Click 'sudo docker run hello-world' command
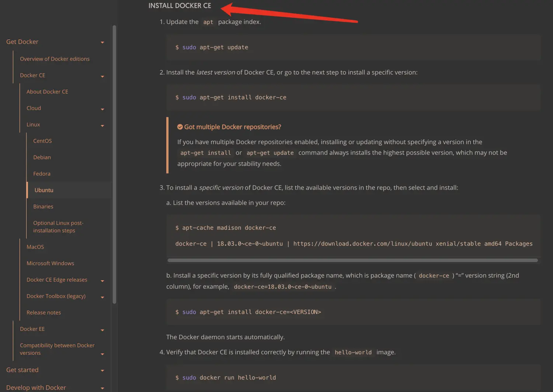Viewport: 553px width, 392px height. pos(229,378)
